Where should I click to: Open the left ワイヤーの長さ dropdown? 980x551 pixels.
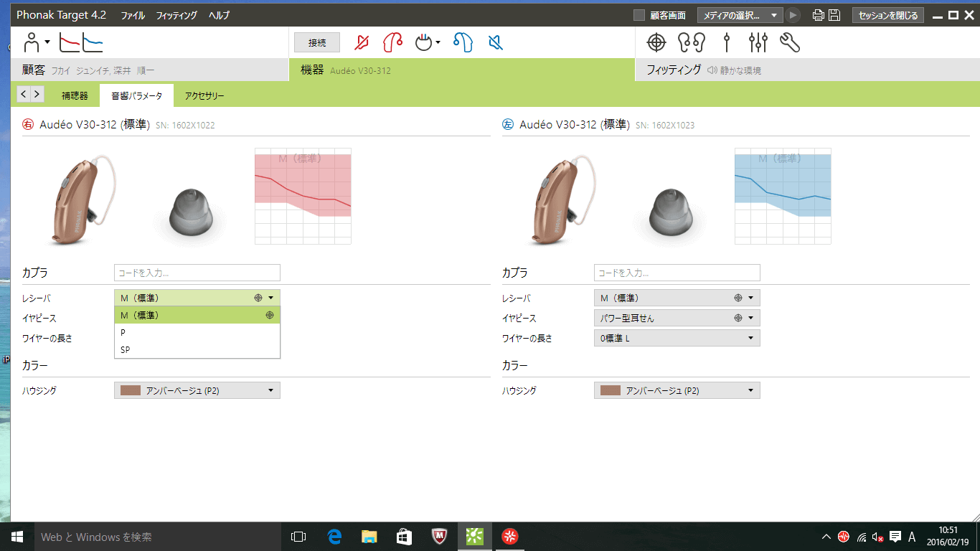[677, 338]
